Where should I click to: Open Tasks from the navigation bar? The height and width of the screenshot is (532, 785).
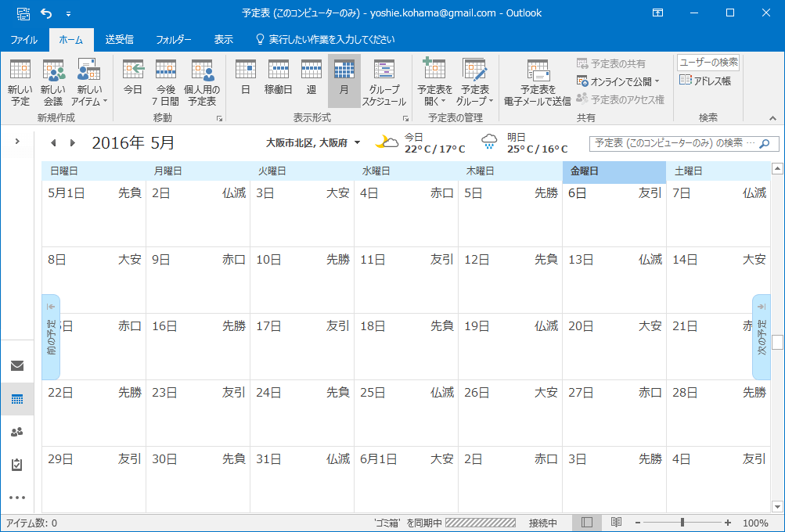point(17,465)
